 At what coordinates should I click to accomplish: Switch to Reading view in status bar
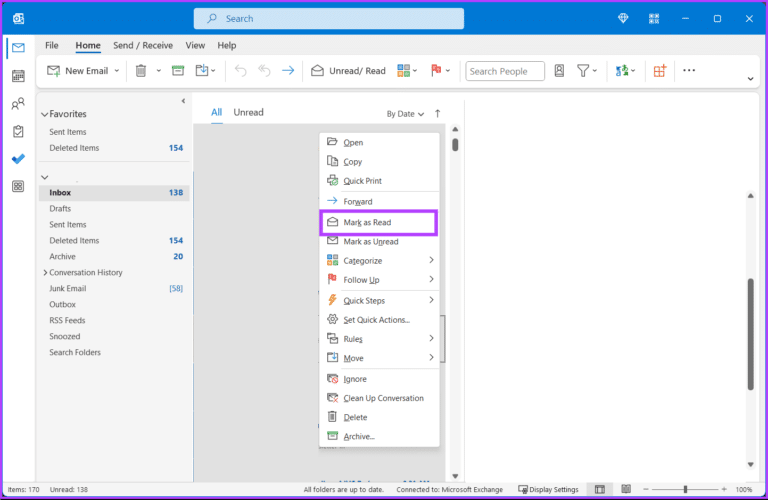[627, 489]
